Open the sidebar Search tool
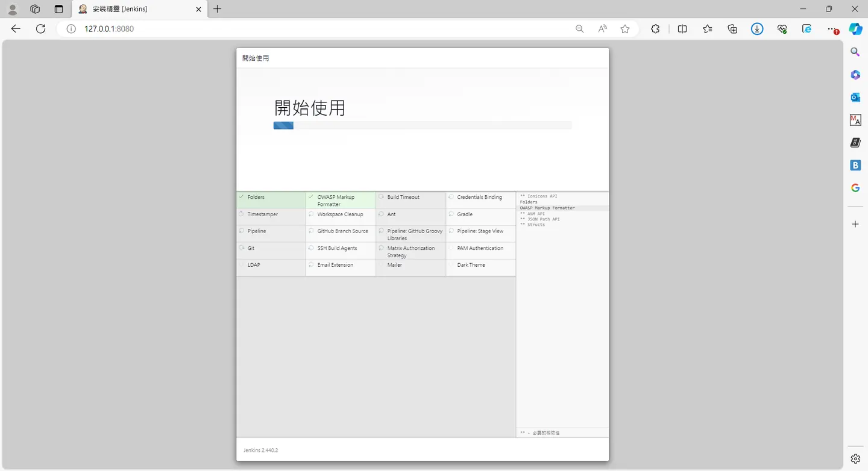This screenshot has height=471, width=868. coord(855,52)
